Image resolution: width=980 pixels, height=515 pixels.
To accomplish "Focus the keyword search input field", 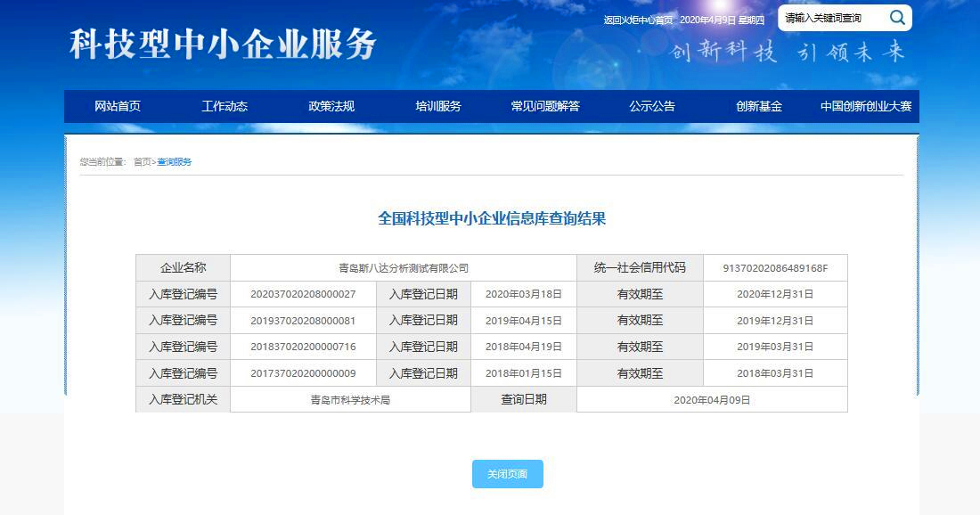I will point(833,18).
